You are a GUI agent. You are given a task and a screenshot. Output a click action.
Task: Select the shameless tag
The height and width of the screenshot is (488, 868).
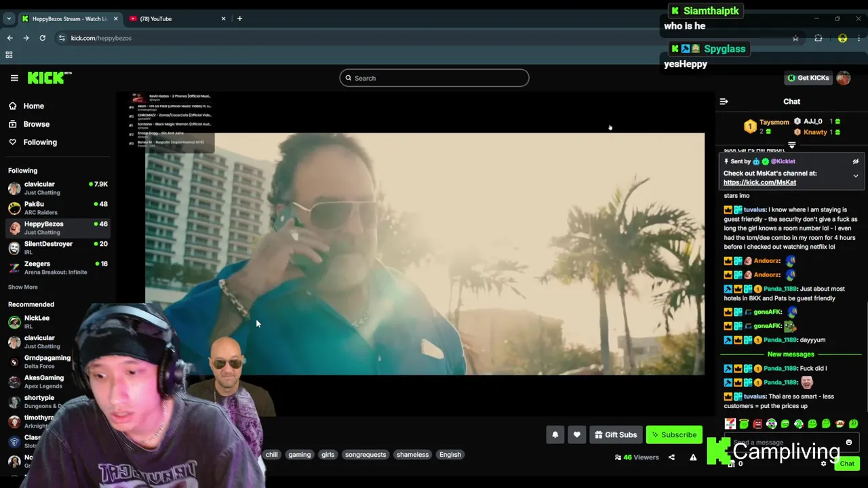click(x=412, y=455)
